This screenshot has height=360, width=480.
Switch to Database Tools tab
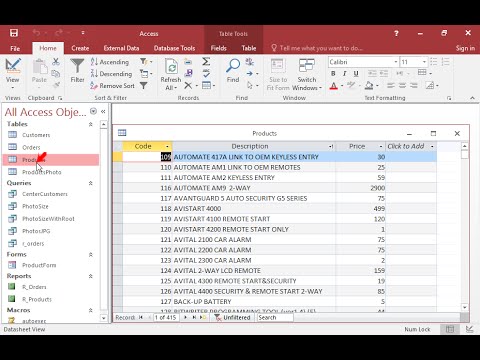[174, 48]
